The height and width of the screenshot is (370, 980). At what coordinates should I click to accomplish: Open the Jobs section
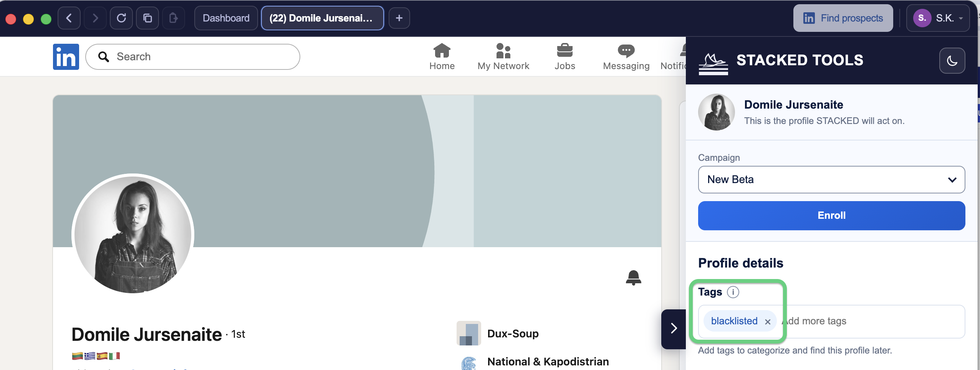click(565, 57)
